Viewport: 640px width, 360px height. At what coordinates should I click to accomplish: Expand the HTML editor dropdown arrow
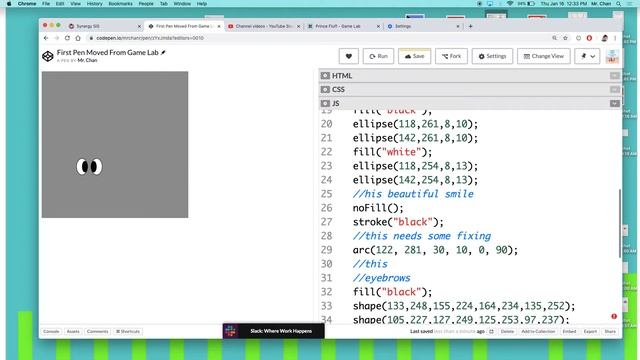(614, 76)
